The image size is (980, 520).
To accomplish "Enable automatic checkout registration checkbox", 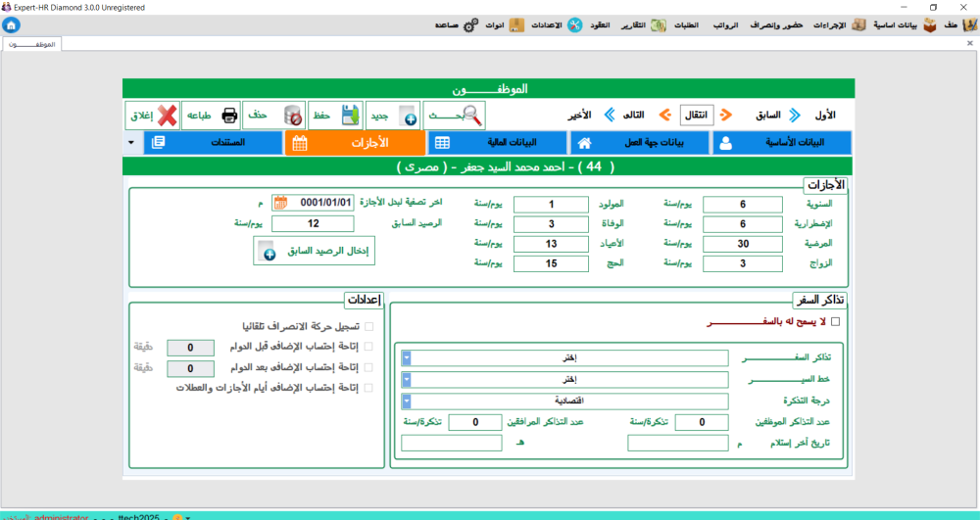I will 368,326.
